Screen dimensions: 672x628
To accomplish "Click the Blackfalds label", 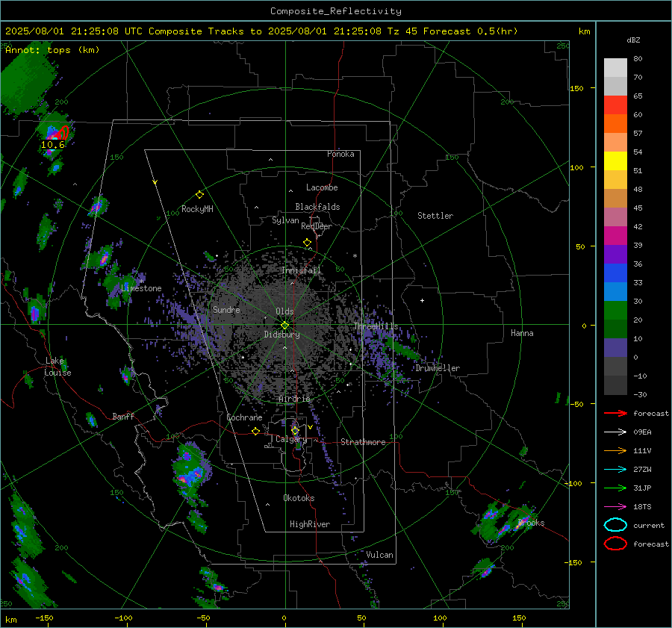I will coord(317,207).
